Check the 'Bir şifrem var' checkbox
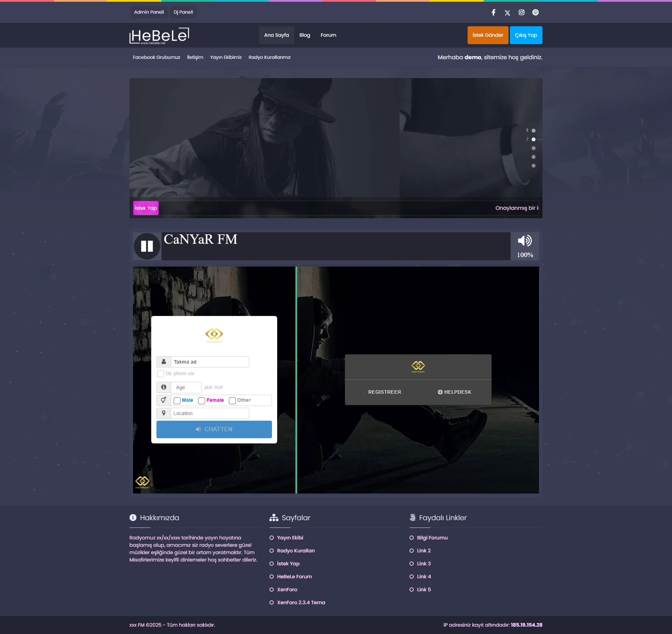The width and height of the screenshot is (672, 634). pyautogui.click(x=161, y=374)
